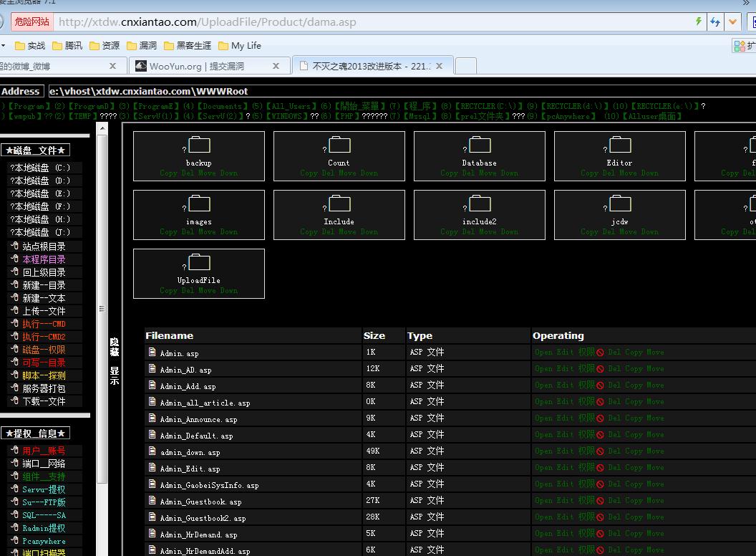Click 隐藏 to hide sidebar

click(115, 347)
